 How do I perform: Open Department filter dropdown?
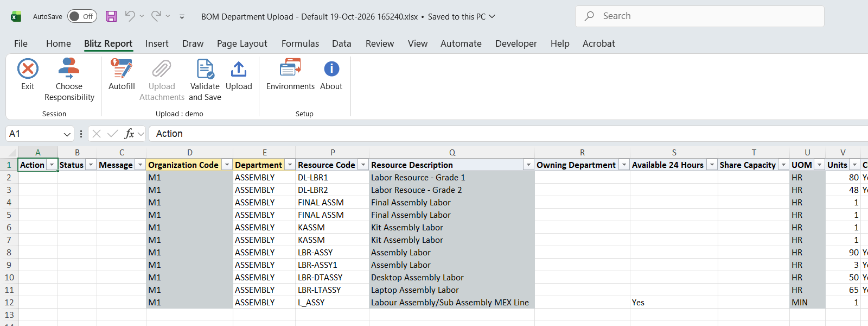290,165
